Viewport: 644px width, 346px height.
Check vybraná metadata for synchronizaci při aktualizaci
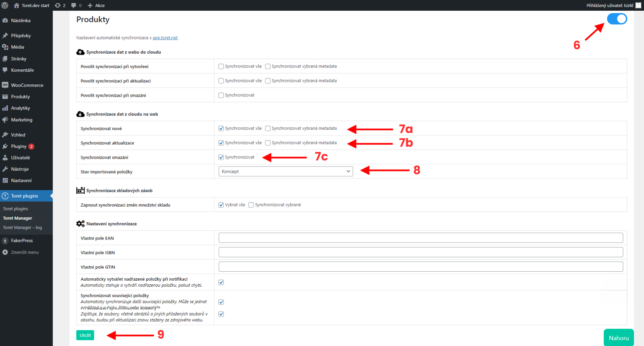pyautogui.click(x=268, y=81)
